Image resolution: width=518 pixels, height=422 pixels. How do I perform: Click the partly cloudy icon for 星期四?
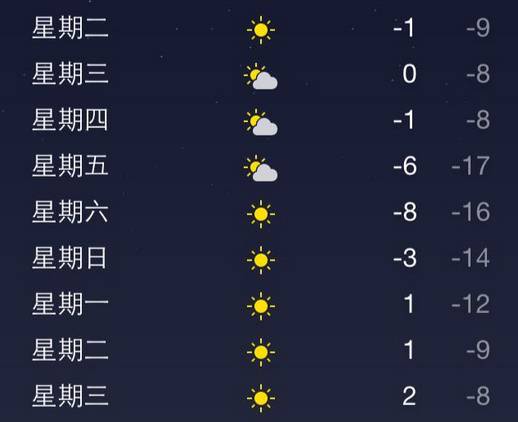(261, 122)
